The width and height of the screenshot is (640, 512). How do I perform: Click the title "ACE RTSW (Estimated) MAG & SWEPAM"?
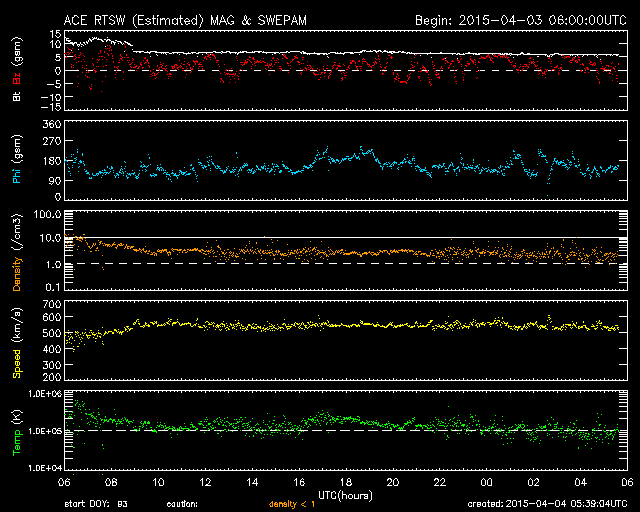(185, 20)
